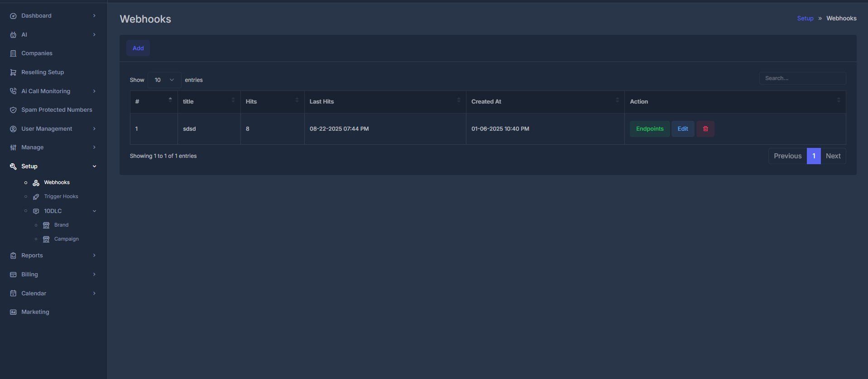The image size is (868, 379).
Task: Click the Reselling Setup cart icon
Action: pyautogui.click(x=13, y=72)
